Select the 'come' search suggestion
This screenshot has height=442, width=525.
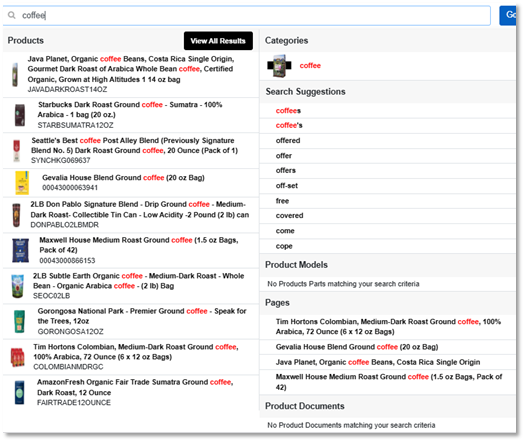pos(285,231)
